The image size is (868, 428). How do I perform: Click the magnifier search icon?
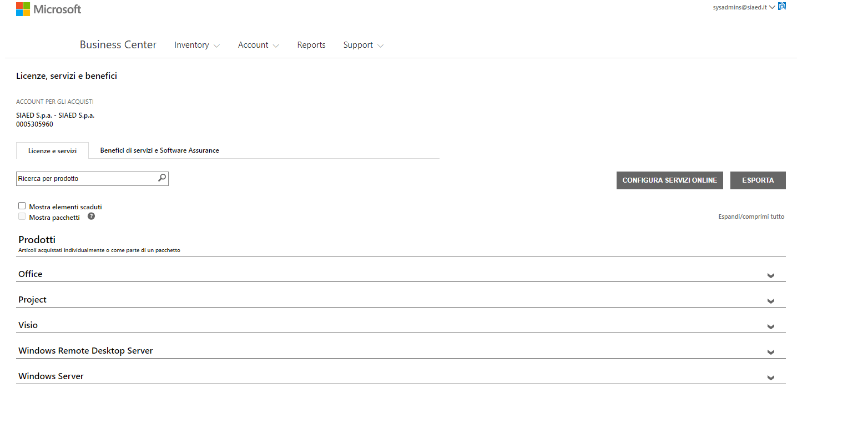(x=162, y=178)
